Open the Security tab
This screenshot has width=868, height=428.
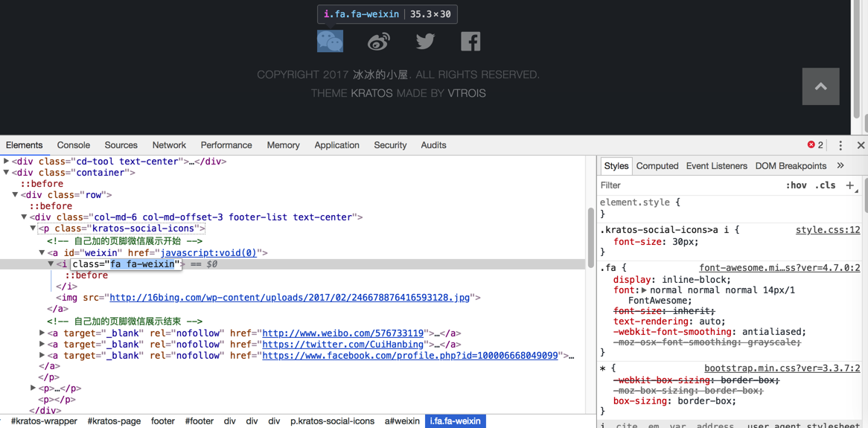point(390,145)
